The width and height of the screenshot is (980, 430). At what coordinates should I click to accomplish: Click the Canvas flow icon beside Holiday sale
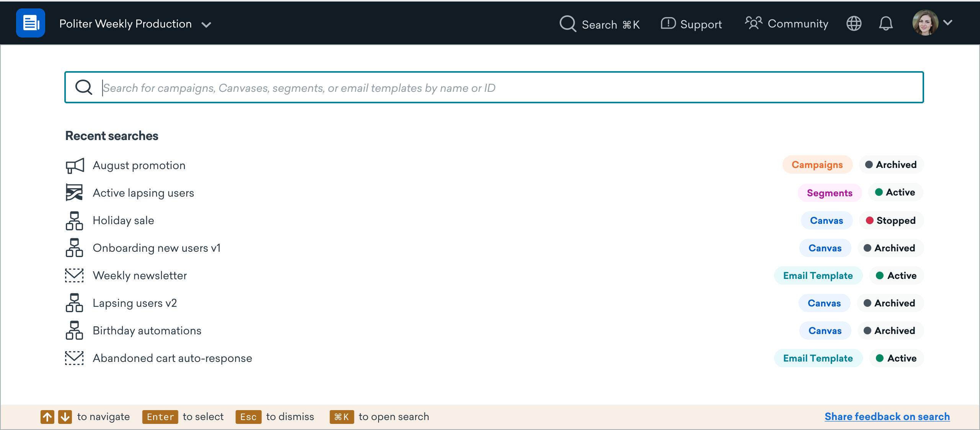pos(74,221)
